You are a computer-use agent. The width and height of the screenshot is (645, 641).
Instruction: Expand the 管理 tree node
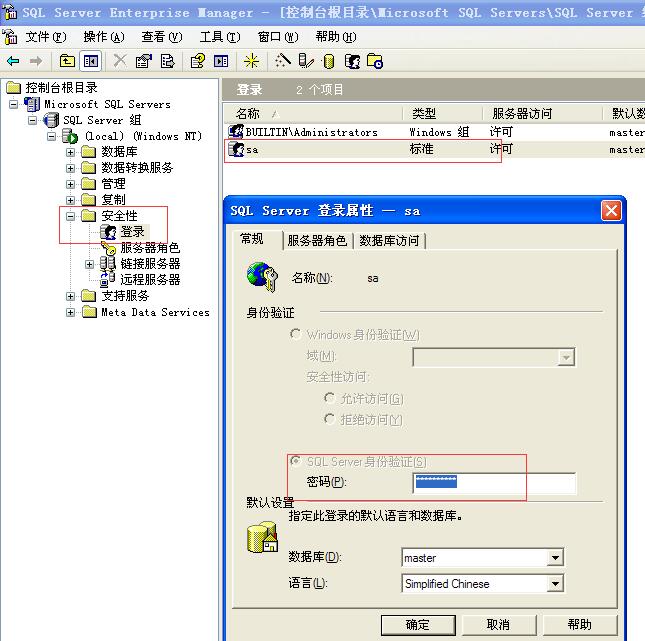tap(70, 184)
